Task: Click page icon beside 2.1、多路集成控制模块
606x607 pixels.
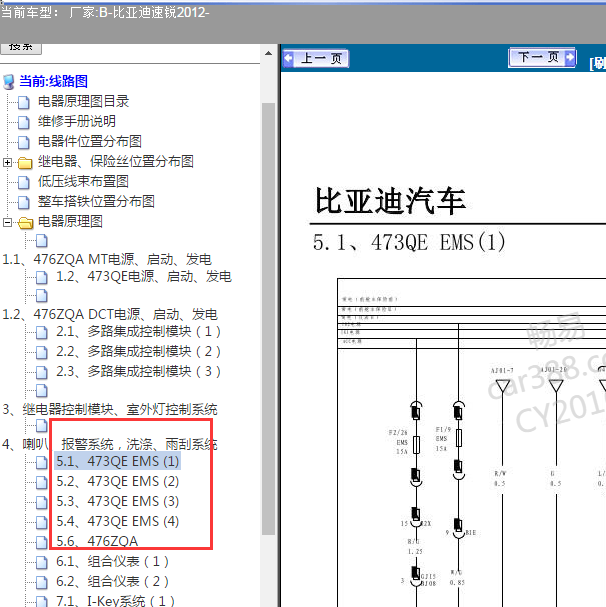Action: click(41, 333)
